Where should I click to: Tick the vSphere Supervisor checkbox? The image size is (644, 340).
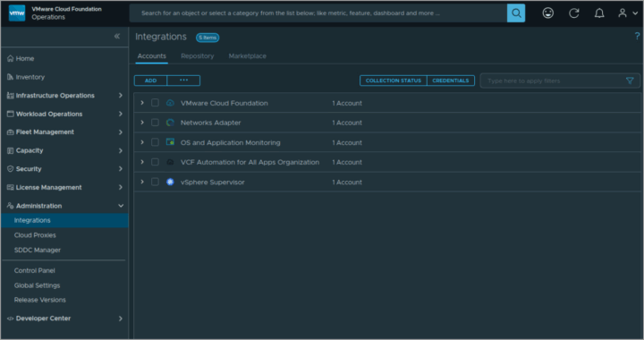[155, 182]
